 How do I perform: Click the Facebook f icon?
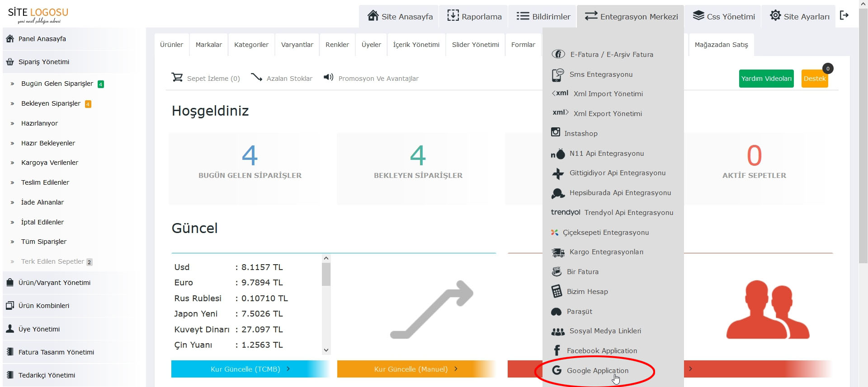pyautogui.click(x=557, y=350)
